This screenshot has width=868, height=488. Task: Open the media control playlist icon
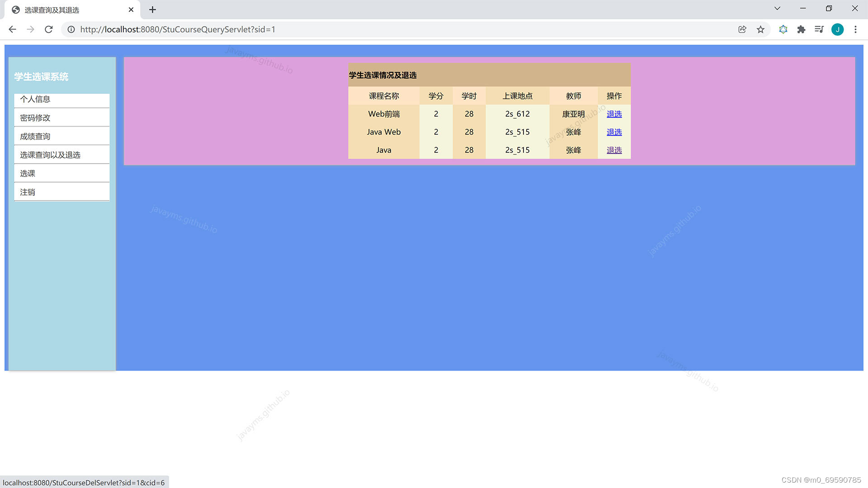819,29
